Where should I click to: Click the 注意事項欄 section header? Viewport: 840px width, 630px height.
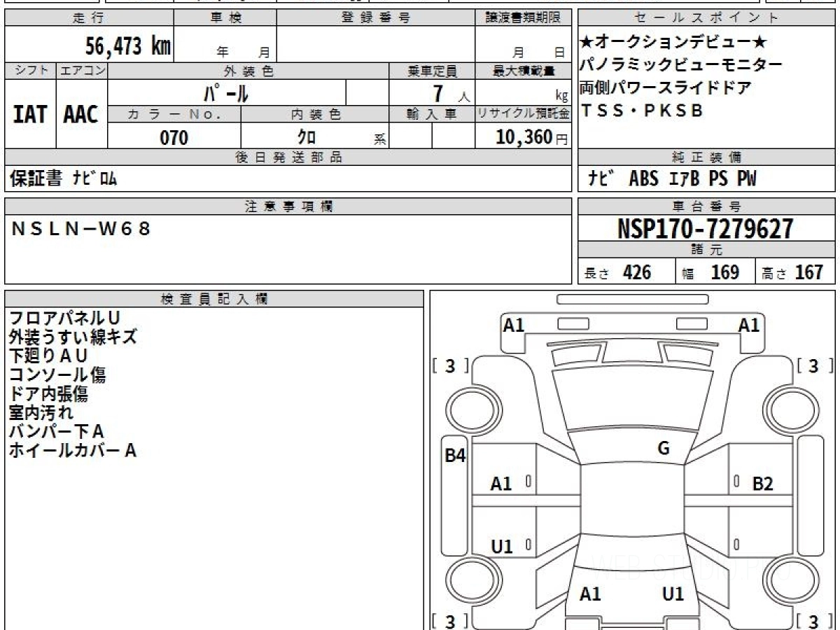288,206
